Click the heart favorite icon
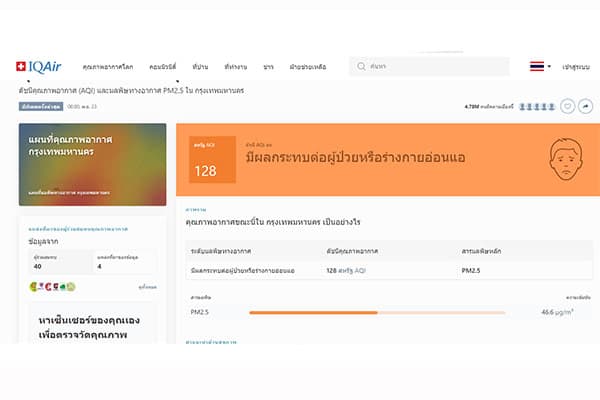600x400 pixels. [x=567, y=105]
